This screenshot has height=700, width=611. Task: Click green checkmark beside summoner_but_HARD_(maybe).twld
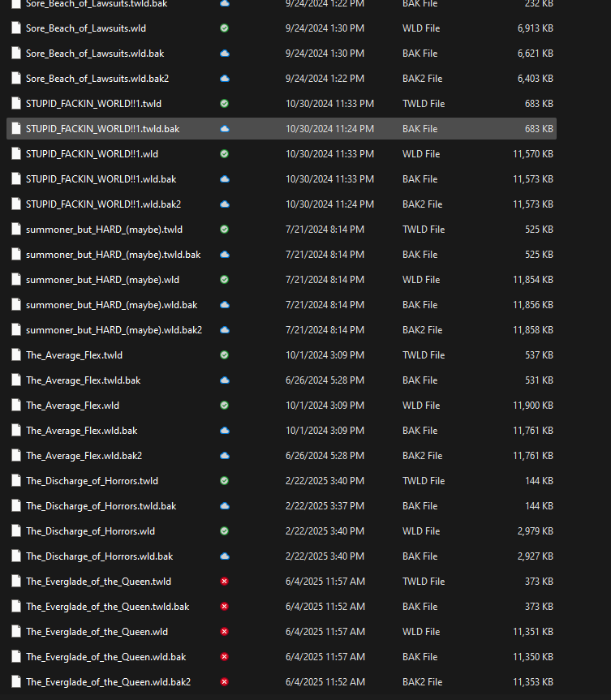point(224,230)
